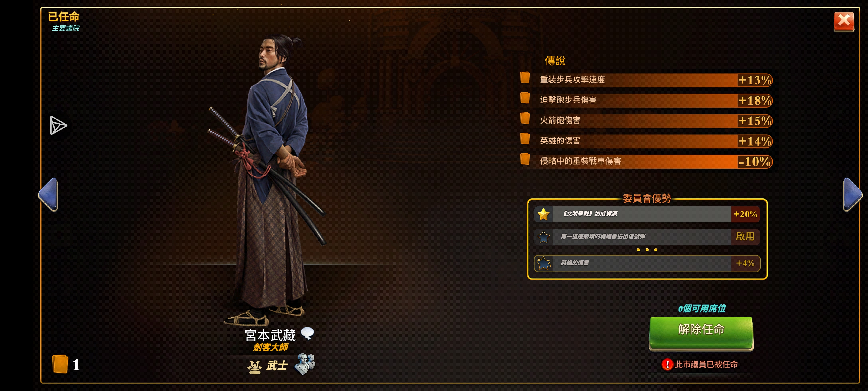Click the 侵略中的重裝戰車傷害 -10% row
The width and height of the screenshot is (868, 391).
[x=646, y=161]
